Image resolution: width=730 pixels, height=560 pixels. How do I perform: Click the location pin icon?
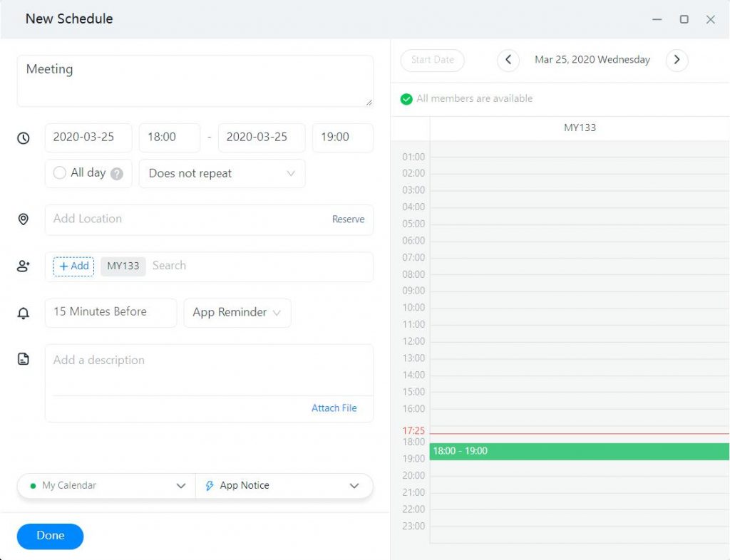tap(24, 219)
